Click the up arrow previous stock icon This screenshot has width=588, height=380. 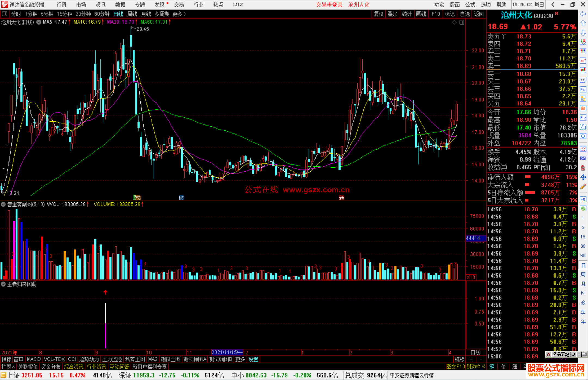click(x=583, y=23)
